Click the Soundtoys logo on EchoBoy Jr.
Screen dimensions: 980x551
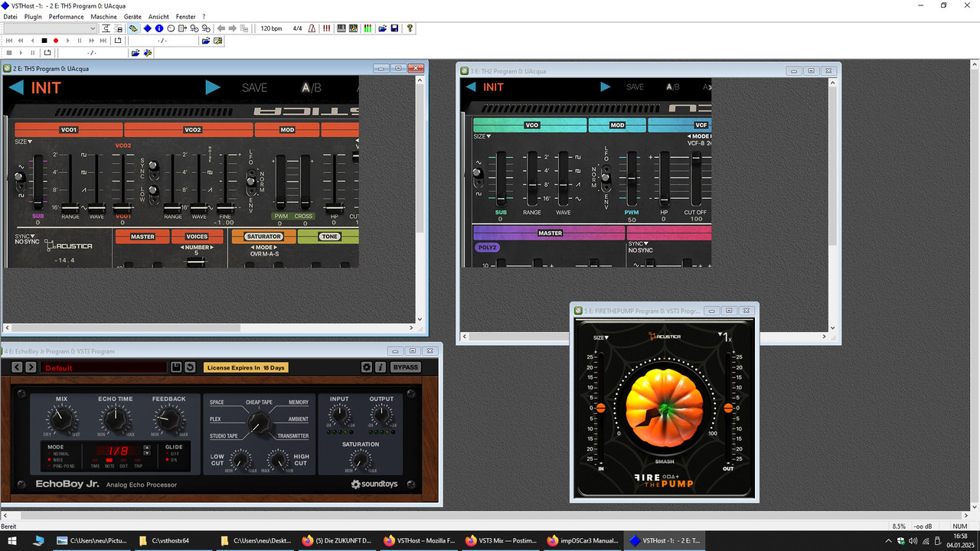[377, 484]
